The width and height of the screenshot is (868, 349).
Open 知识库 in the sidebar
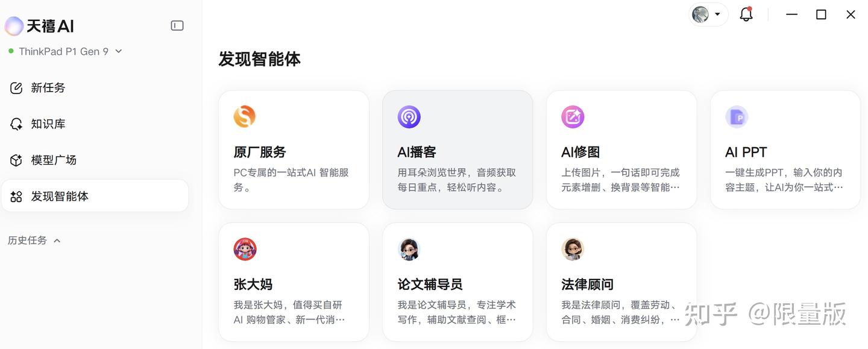[95, 124]
